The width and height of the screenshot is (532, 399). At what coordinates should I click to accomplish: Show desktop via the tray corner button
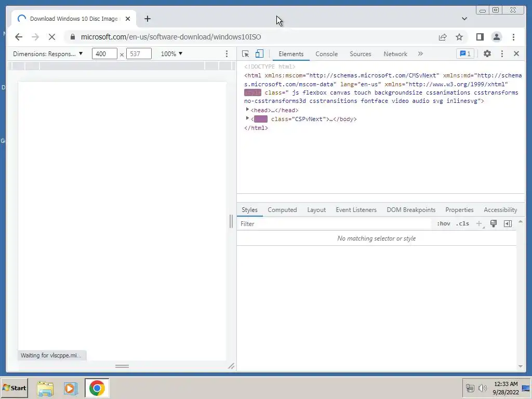coord(526,388)
